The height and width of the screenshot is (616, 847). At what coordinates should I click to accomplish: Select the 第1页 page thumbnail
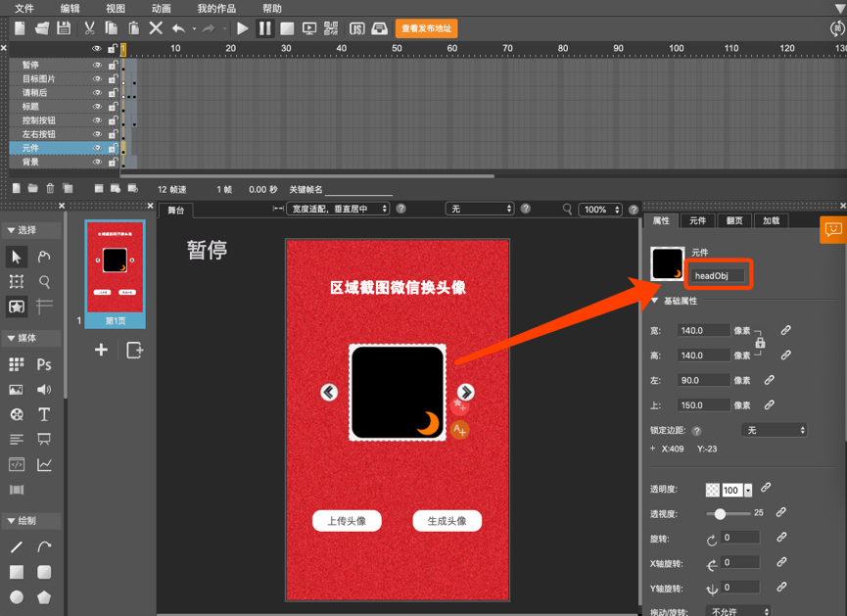point(116,273)
